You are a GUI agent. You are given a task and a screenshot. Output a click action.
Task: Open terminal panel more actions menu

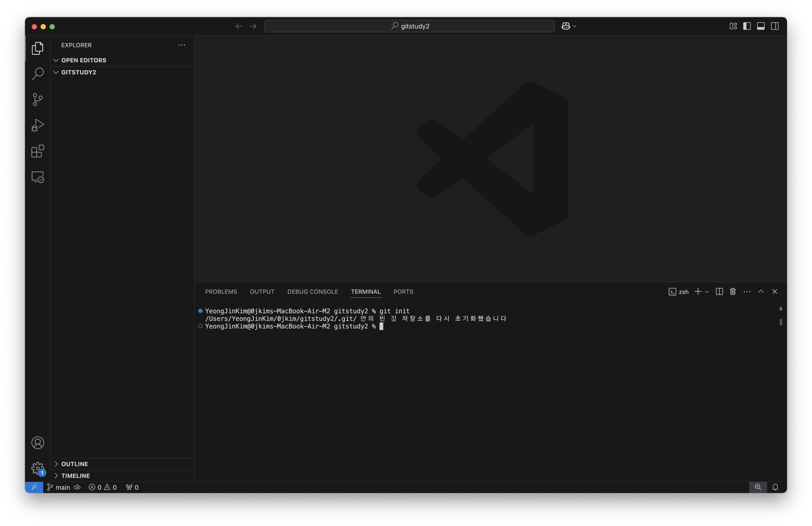[747, 292]
